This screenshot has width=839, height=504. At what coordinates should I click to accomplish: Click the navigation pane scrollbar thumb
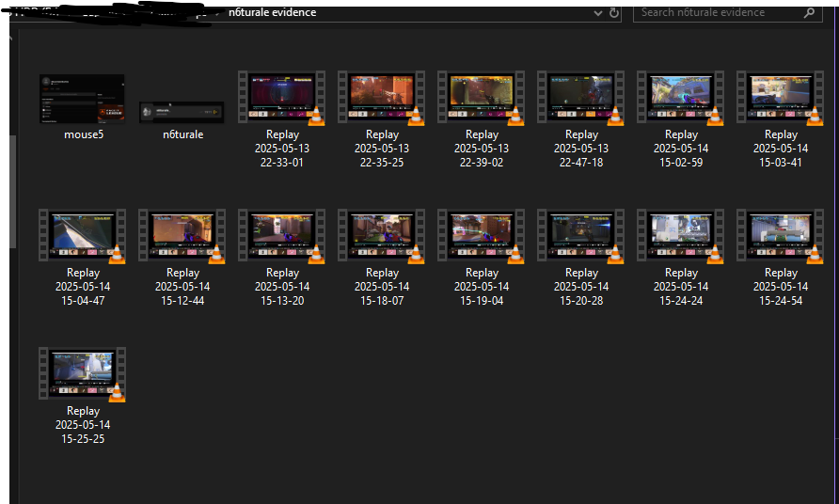13,192
